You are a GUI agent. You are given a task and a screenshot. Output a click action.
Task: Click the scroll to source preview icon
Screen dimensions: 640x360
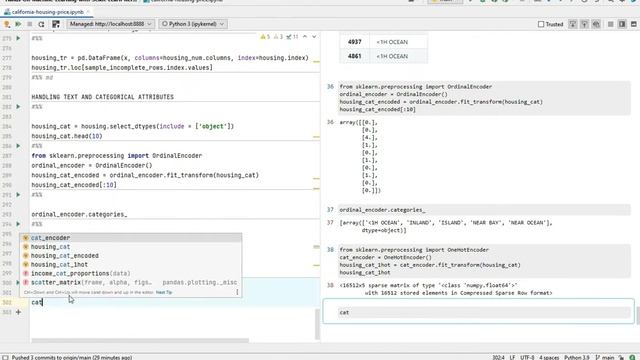coord(573,24)
